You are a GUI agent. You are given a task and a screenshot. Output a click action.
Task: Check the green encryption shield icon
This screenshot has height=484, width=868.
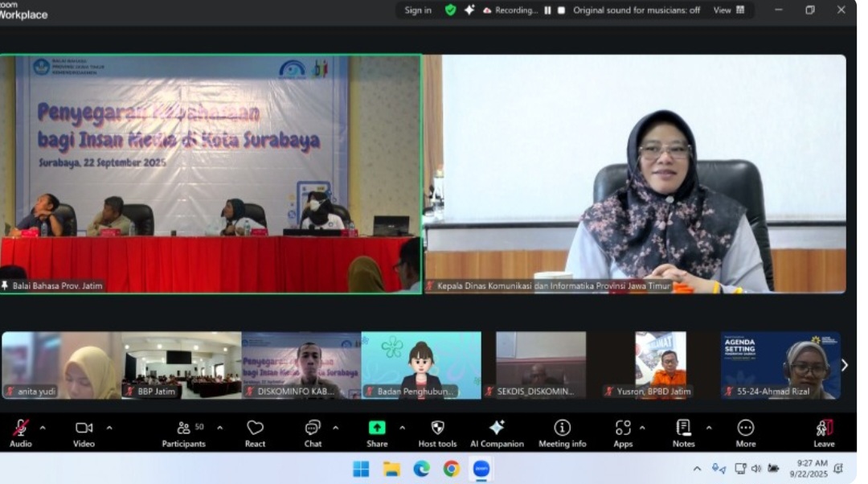(x=451, y=10)
